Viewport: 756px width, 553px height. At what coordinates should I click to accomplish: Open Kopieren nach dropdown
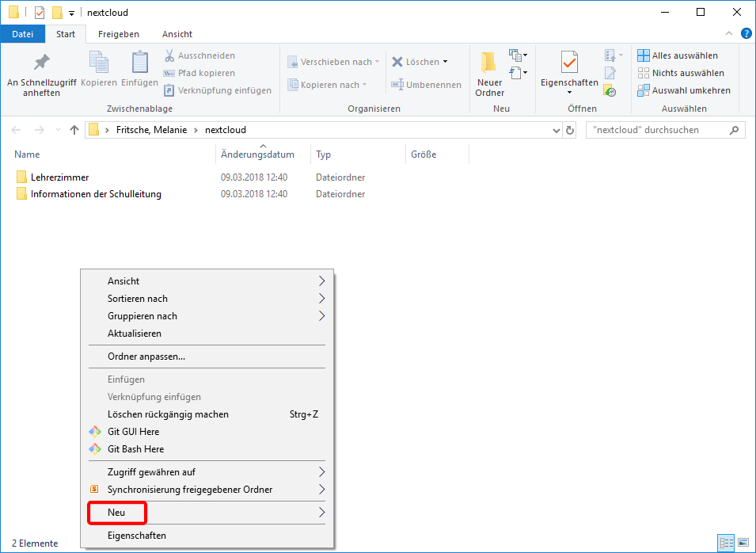[328, 85]
